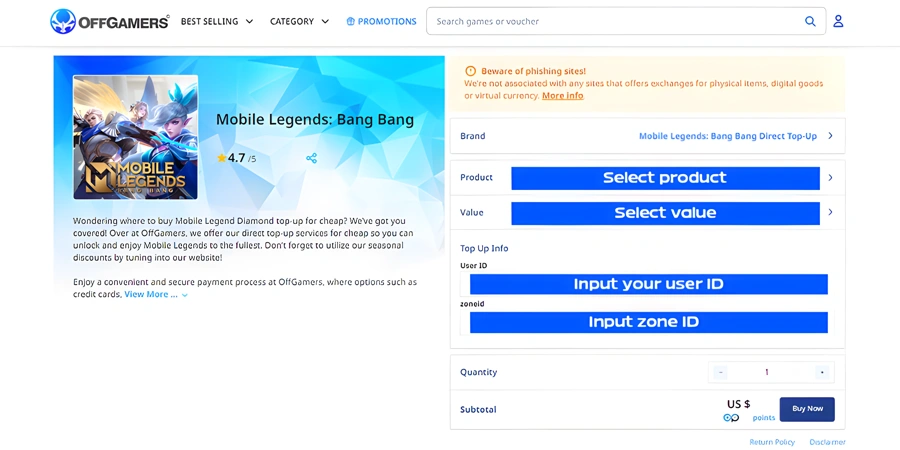The image size is (900, 450).
Task: Expand the Product selection chevron
Action: [x=830, y=178]
